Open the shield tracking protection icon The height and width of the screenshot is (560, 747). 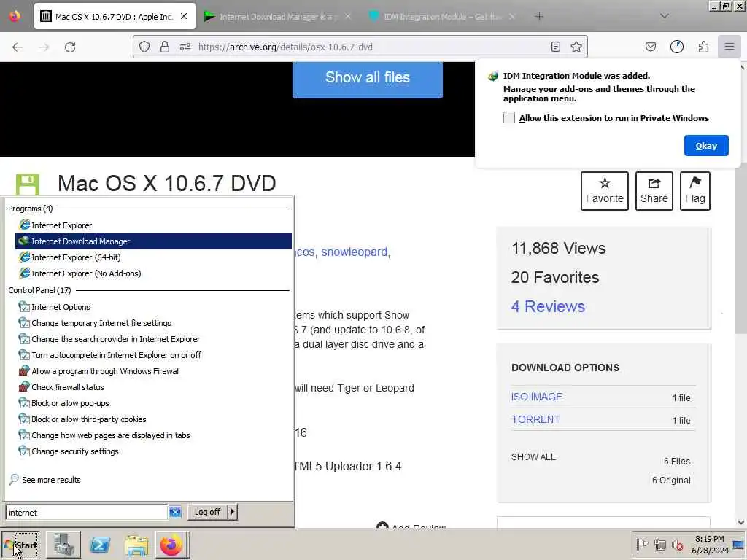pos(144,47)
